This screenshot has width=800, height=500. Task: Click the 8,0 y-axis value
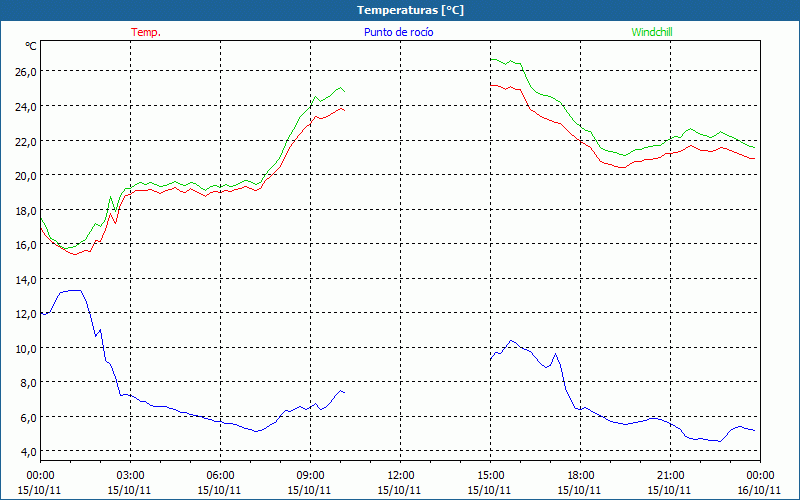pyautogui.click(x=28, y=383)
